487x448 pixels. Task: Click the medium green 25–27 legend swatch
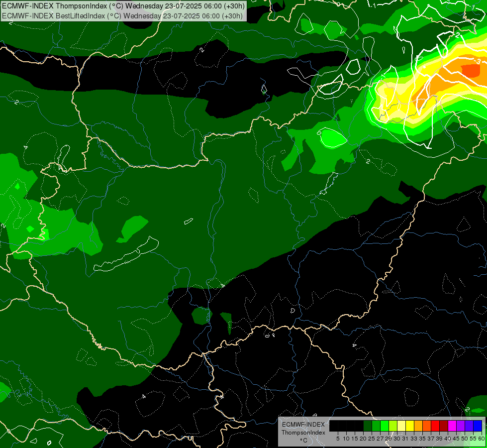point(376,426)
